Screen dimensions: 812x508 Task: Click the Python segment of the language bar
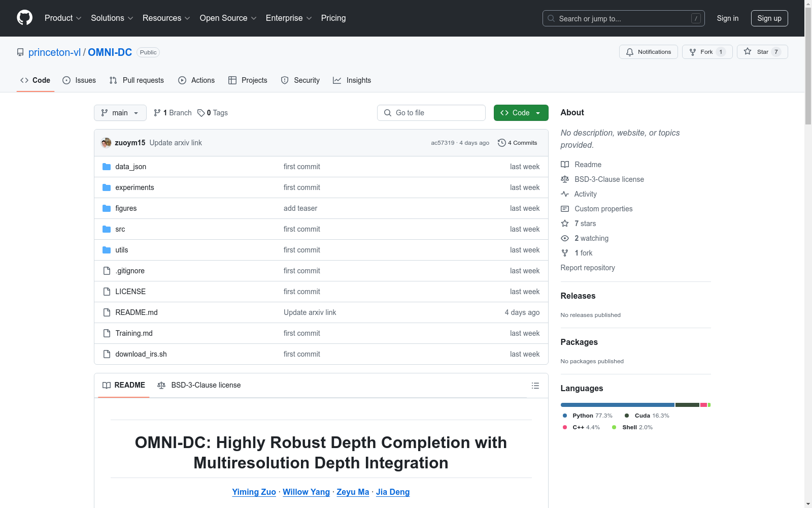click(x=618, y=405)
